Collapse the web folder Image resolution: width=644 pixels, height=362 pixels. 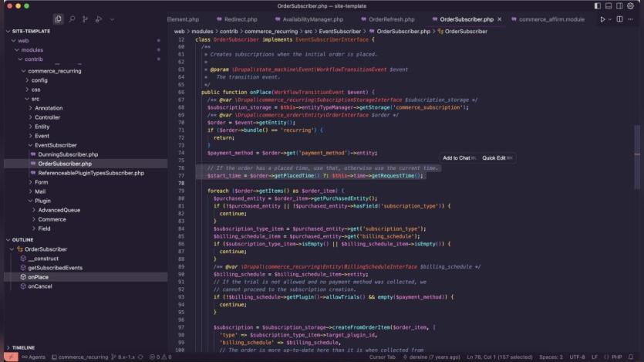23,41
